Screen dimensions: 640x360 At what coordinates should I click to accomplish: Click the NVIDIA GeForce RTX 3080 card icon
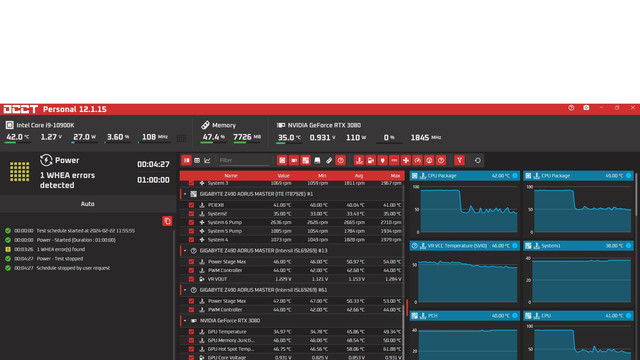281,125
